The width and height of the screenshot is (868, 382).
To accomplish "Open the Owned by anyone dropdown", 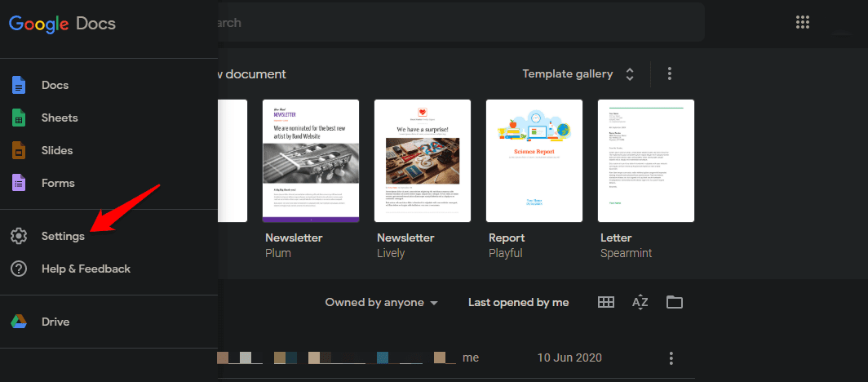I will point(382,302).
